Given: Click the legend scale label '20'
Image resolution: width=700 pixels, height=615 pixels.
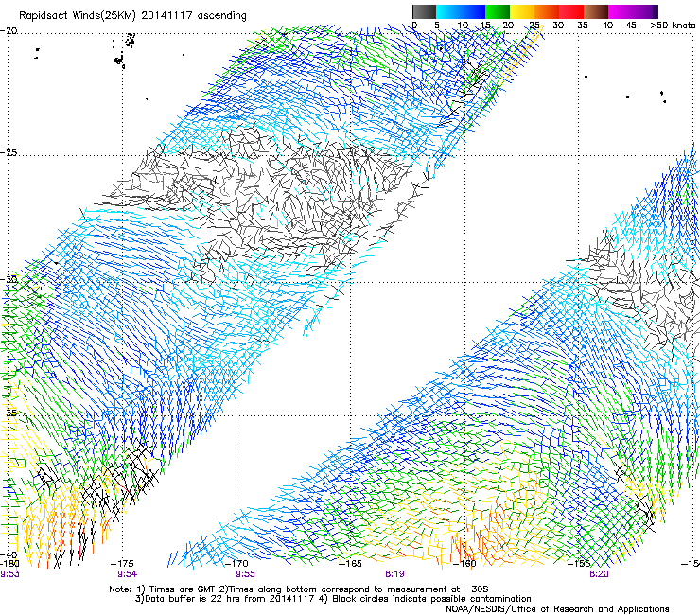Looking at the screenshot, I should tap(508, 25).
